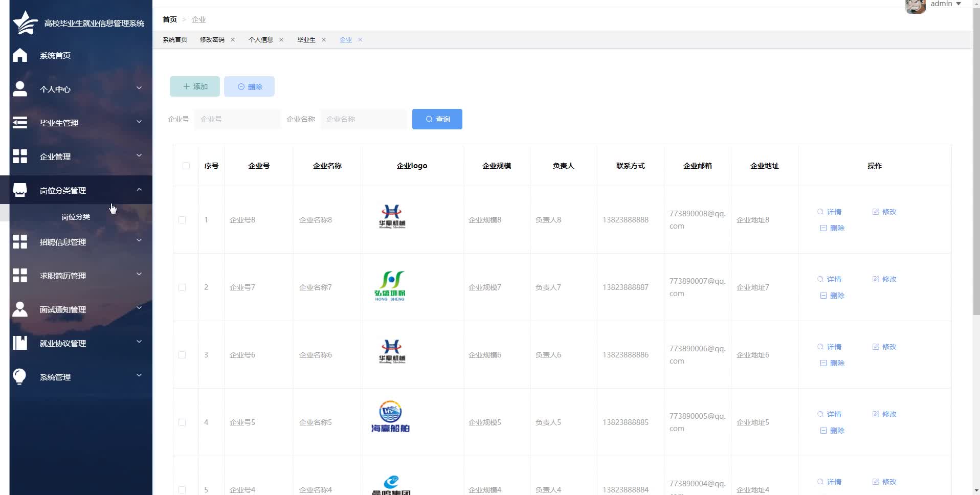Select the 系统首页 home icon in sidebar
This screenshot has width=980, height=495.
pyautogui.click(x=19, y=55)
